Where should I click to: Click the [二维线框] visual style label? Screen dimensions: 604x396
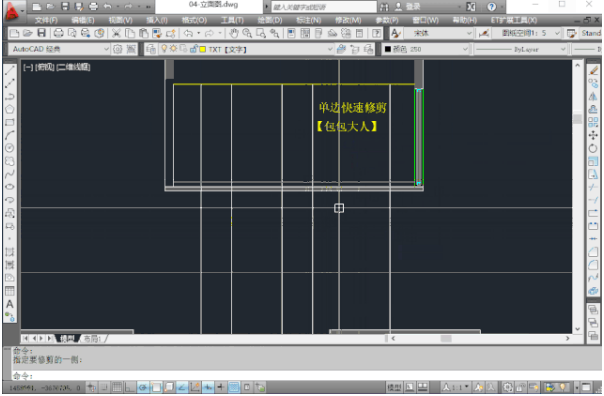73,67
